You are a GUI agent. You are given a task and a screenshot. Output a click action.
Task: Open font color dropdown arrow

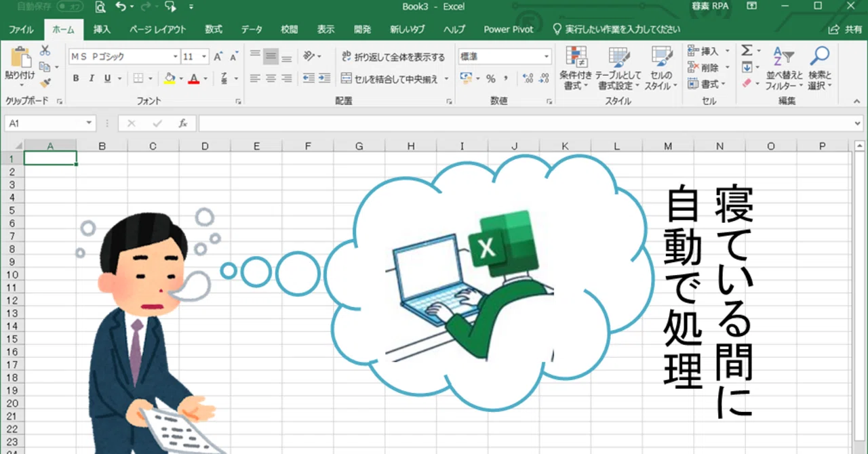point(205,79)
